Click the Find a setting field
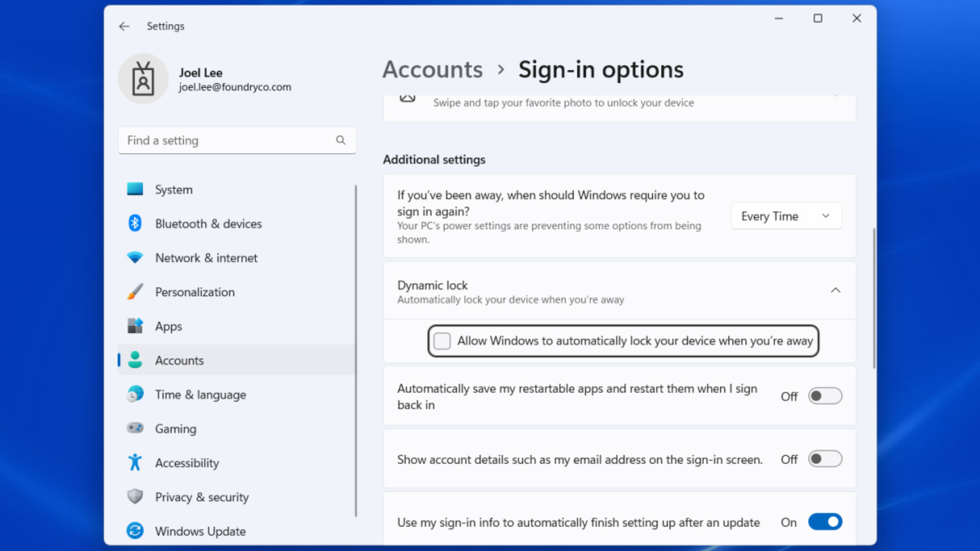 coord(227,140)
